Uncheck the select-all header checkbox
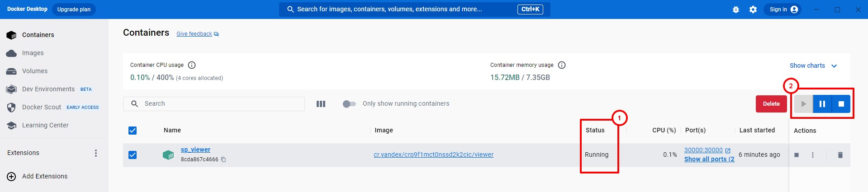Screen dimensions: 868x192 (x=133, y=131)
